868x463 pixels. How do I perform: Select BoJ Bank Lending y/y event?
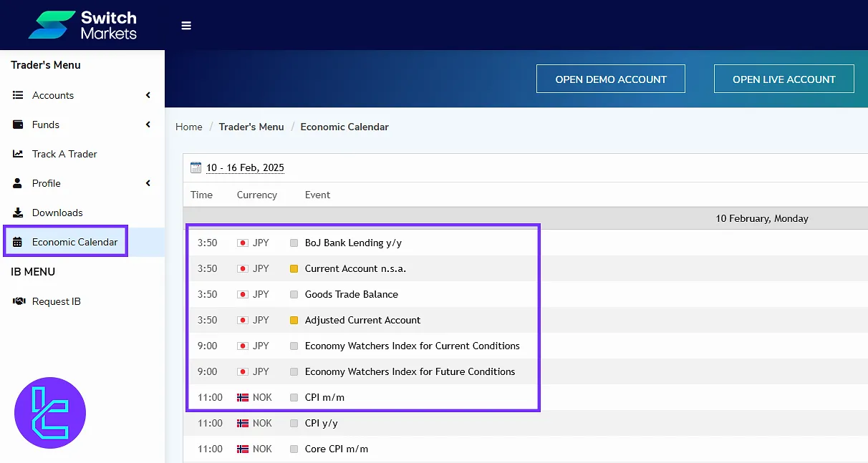point(354,243)
